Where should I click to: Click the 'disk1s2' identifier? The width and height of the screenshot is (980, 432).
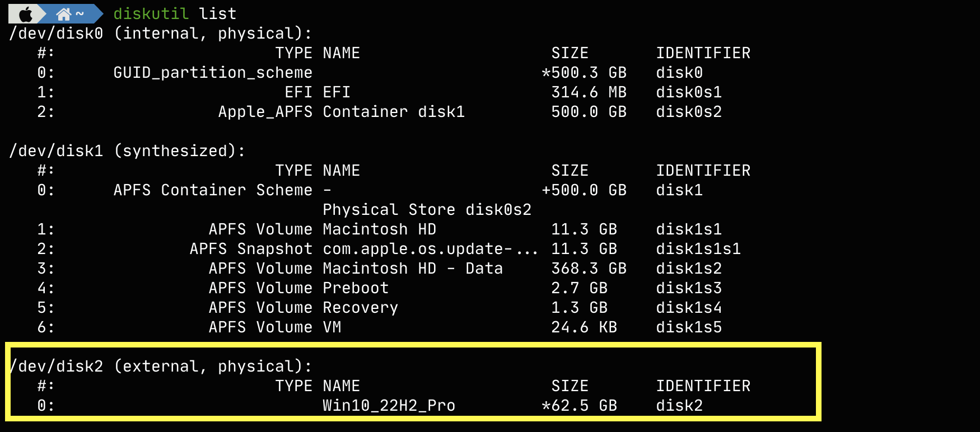689,269
